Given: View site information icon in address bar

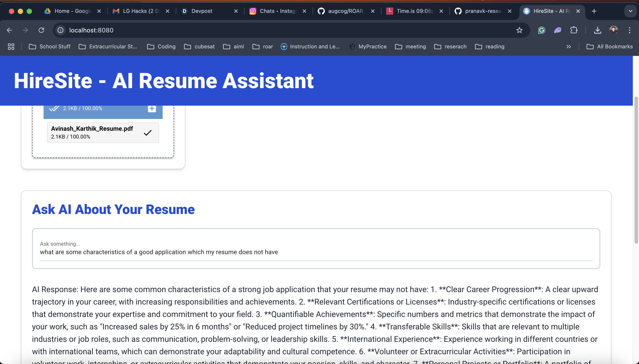Looking at the screenshot, I should (60, 30).
